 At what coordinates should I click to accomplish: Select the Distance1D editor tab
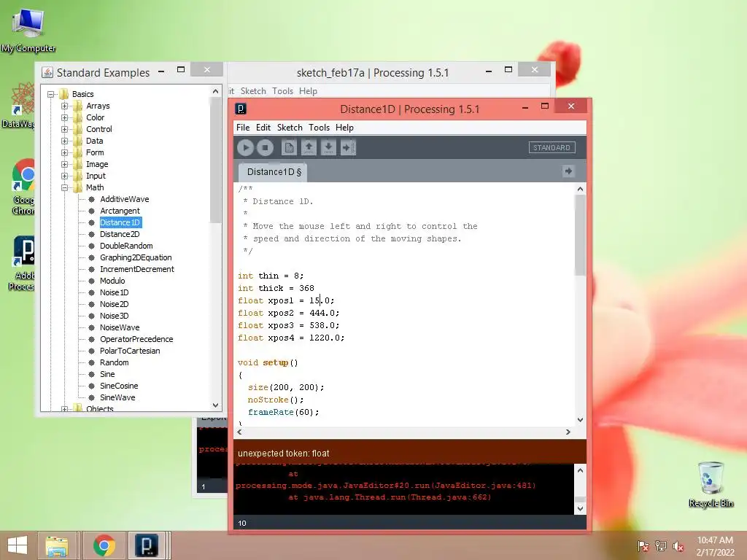tap(274, 172)
